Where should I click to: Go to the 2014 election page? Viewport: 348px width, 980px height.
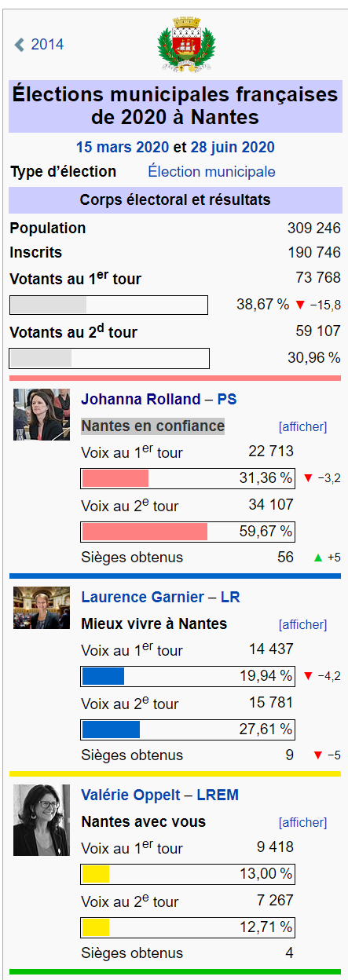47,45
